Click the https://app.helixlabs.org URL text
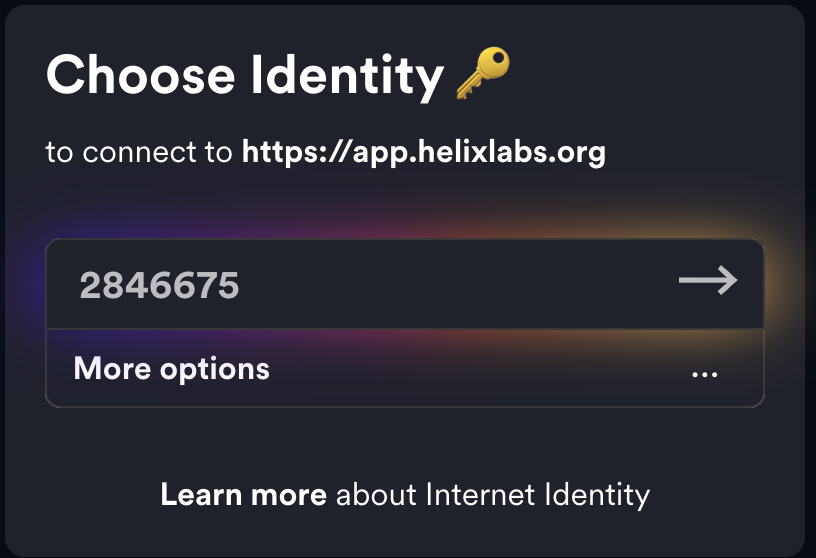Image resolution: width=816 pixels, height=558 pixels. pyautogui.click(x=424, y=153)
